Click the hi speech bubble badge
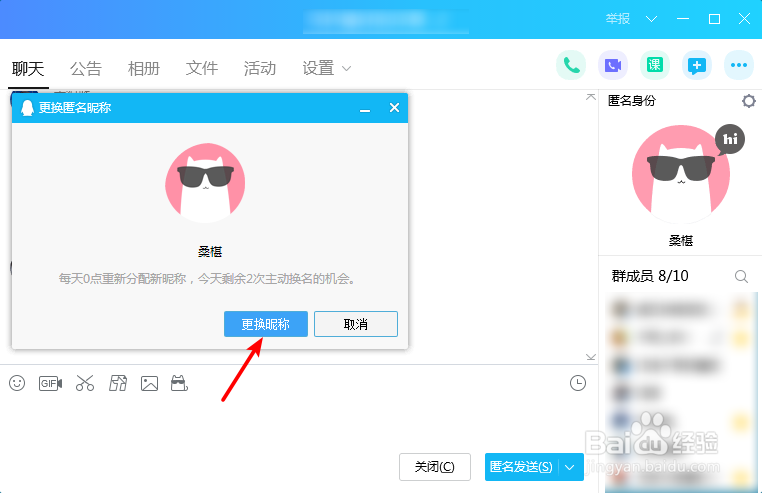This screenshot has height=493, width=762. (x=729, y=140)
